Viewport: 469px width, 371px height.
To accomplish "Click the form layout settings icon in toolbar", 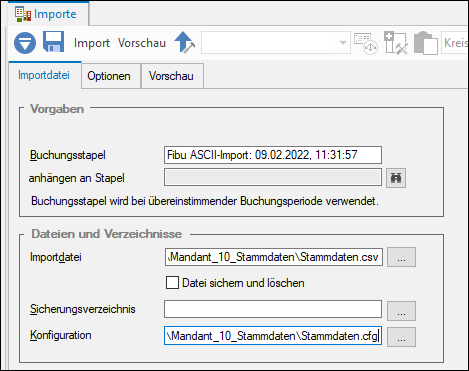I will click(x=365, y=43).
